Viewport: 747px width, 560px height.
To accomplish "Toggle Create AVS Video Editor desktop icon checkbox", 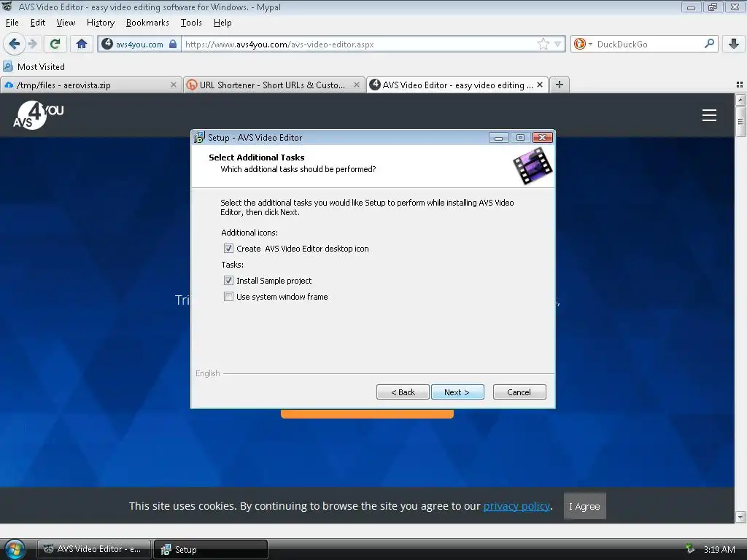I will tap(228, 249).
